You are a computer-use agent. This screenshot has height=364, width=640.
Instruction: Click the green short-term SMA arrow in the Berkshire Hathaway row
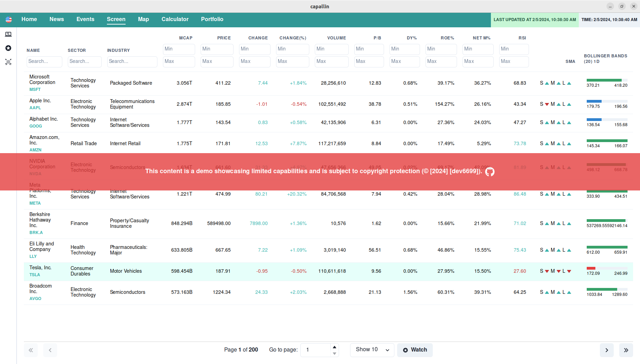547,224
